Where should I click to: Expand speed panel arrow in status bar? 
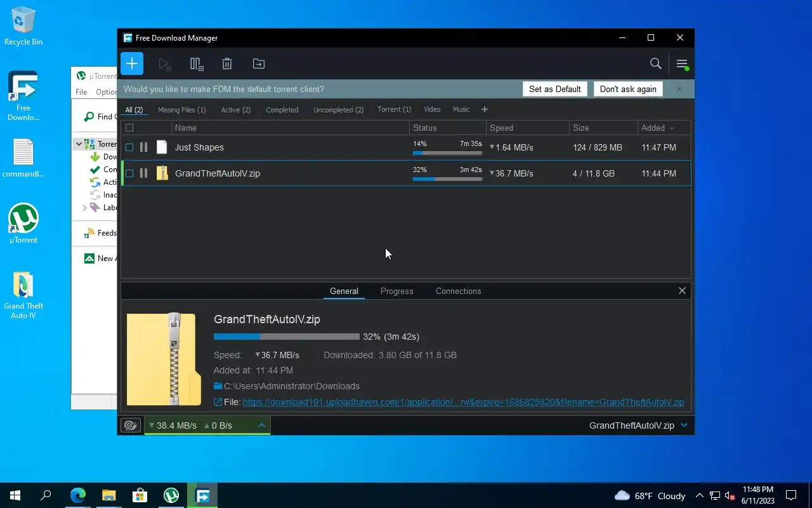(x=261, y=425)
